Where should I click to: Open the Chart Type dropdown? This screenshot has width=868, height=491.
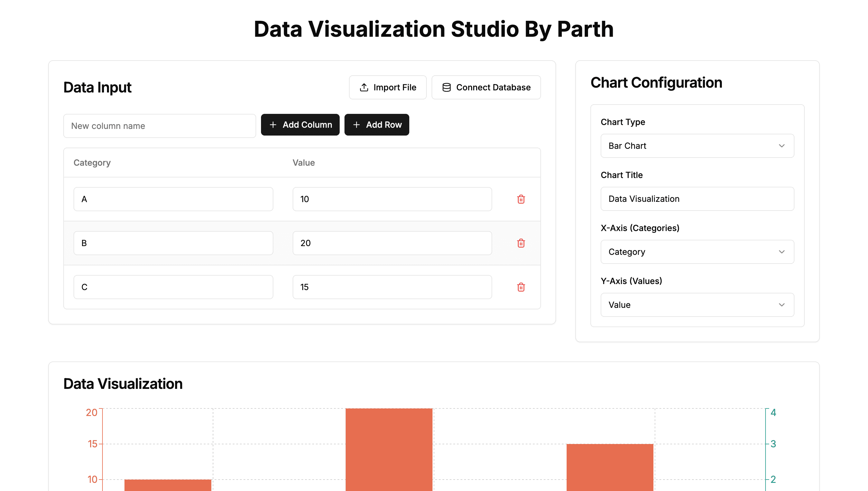tap(697, 146)
